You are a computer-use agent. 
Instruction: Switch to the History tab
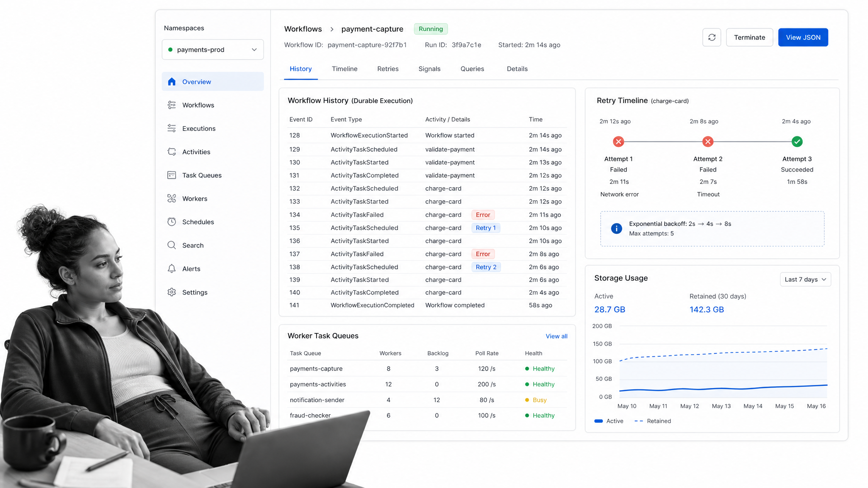tap(300, 69)
